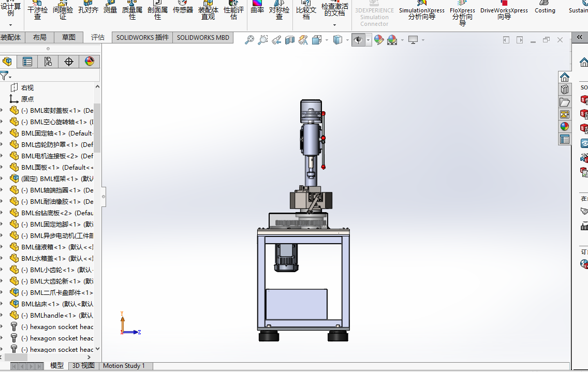Image resolution: width=588 pixels, height=372 pixels.
Task: Toggle Hide/Show Items eye button
Action: (x=358, y=40)
